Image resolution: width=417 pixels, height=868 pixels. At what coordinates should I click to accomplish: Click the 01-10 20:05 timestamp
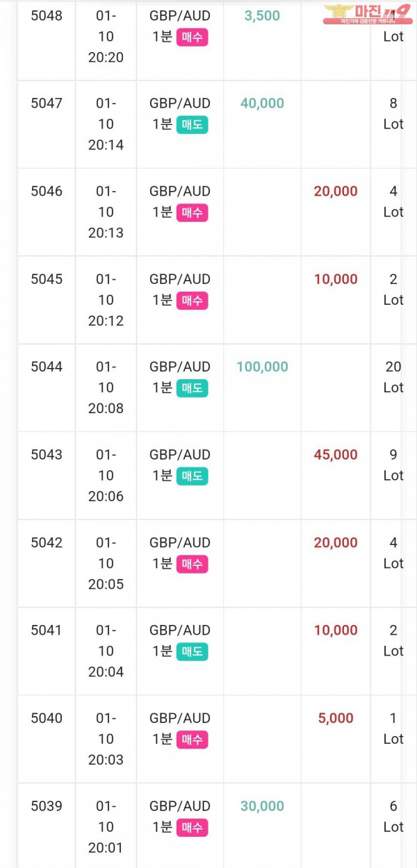tap(106, 563)
